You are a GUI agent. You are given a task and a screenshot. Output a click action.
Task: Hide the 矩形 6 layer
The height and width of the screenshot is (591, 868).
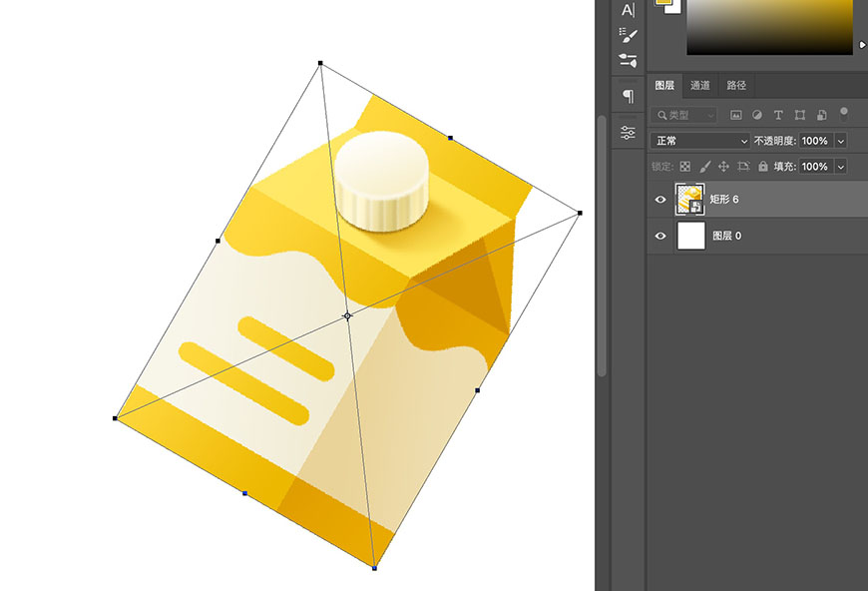[660, 200]
